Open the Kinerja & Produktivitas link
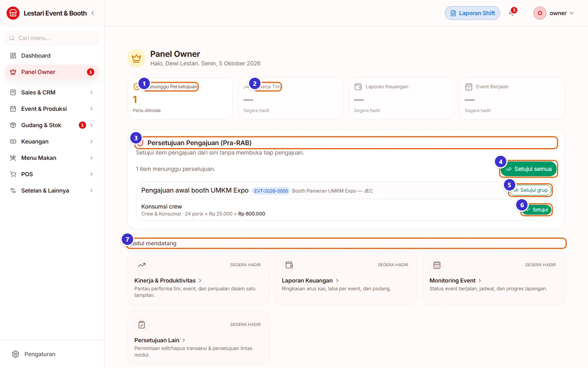This screenshot has width=588, height=368. (168, 280)
